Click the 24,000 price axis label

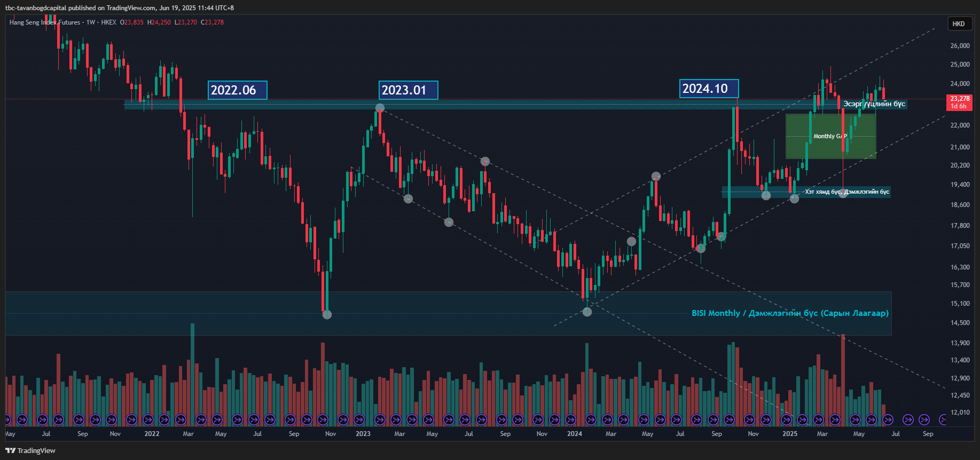coord(960,84)
